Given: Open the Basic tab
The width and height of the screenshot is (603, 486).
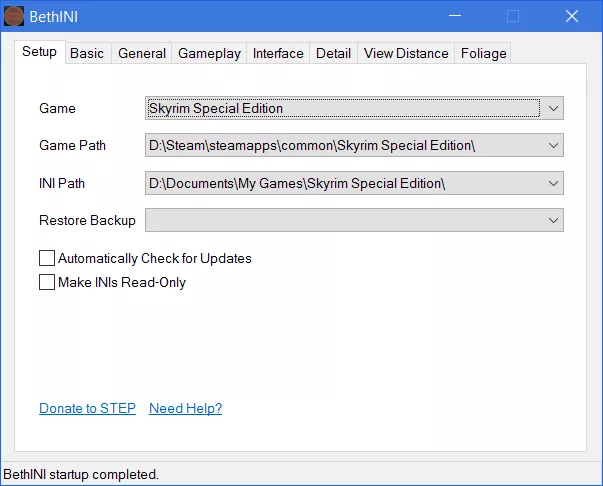Looking at the screenshot, I should pyautogui.click(x=87, y=53).
